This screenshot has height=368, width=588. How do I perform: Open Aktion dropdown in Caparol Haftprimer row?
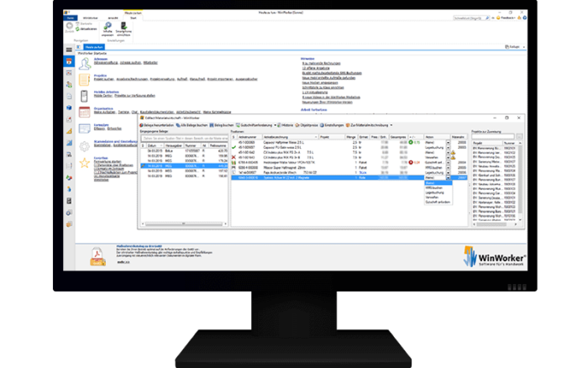point(448,143)
